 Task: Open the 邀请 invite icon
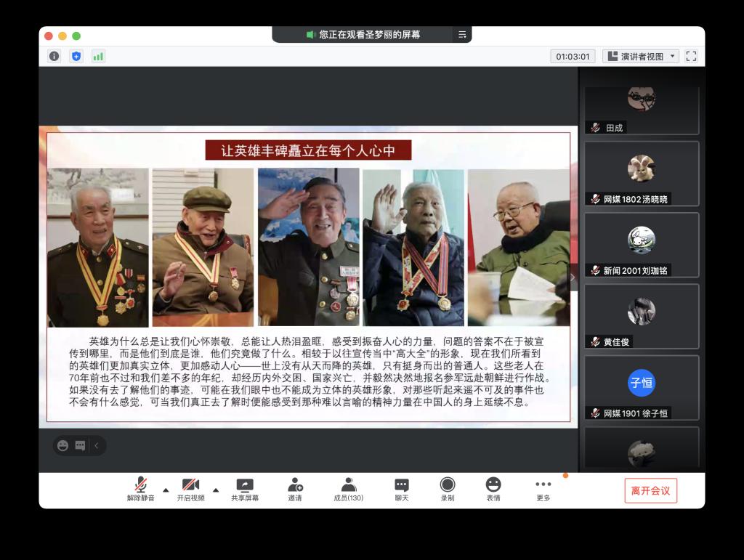(x=295, y=490)
